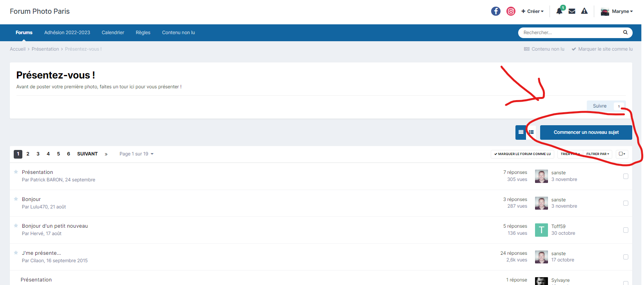Click the search magnifier icon
This screenshot has height=285, width=644.
pyautogui.click(x=625, y=33)
